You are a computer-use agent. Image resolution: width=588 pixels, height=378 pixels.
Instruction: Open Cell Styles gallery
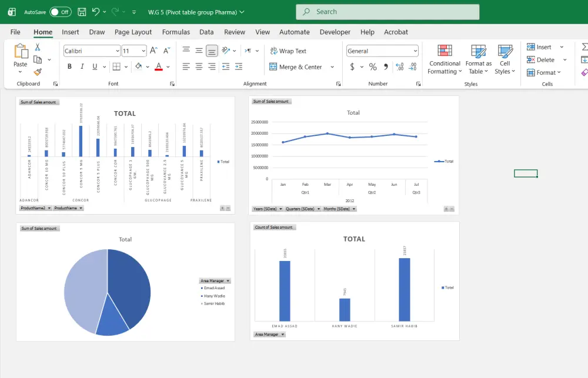[x=505, y=59]
